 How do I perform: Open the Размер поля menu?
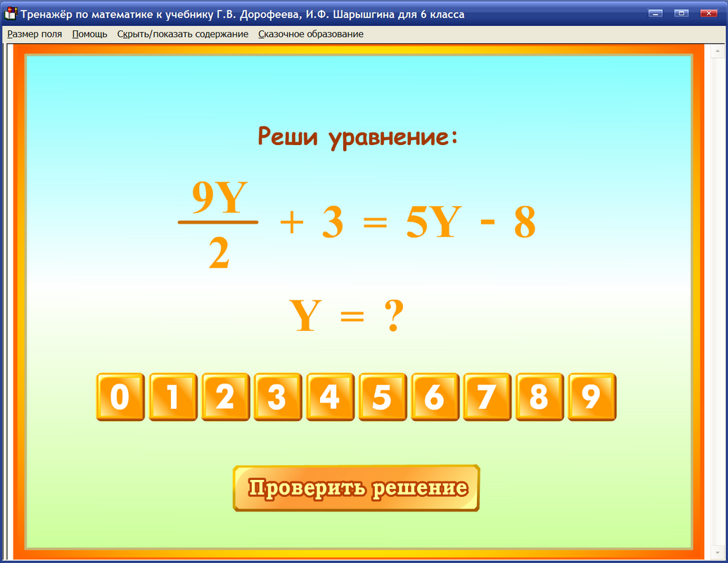34,34
